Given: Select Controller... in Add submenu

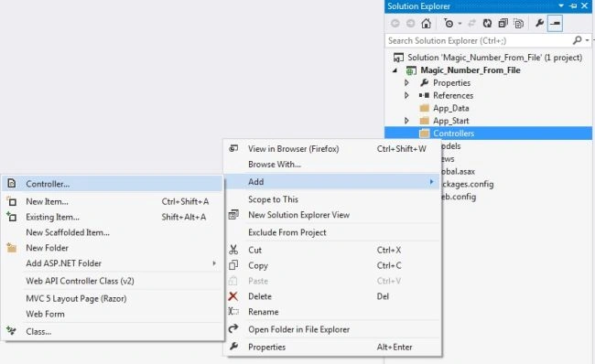Looking at the screenshot, I should click(x=113, y=184).
